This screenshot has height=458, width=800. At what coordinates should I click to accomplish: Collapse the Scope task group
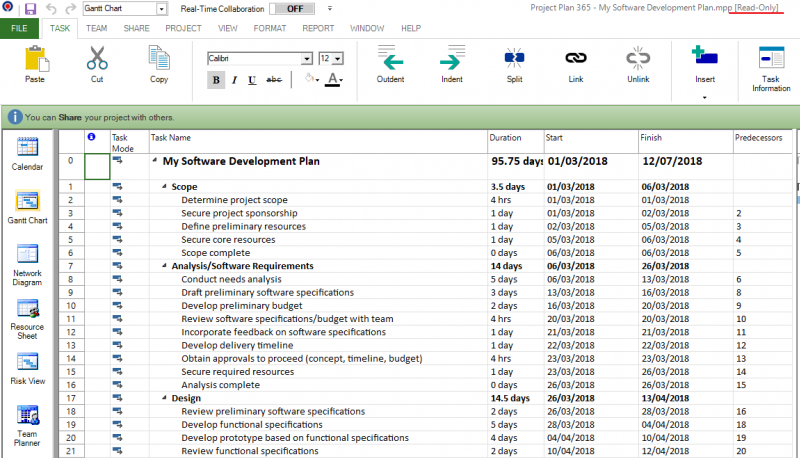[x=164, y=186]
